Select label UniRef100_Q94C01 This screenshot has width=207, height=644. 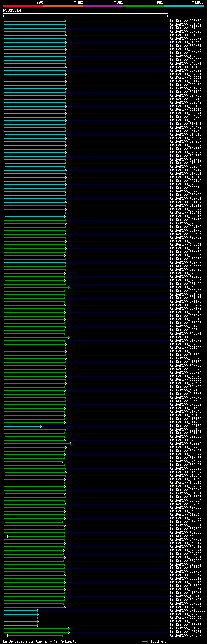(x=186, y=74)
